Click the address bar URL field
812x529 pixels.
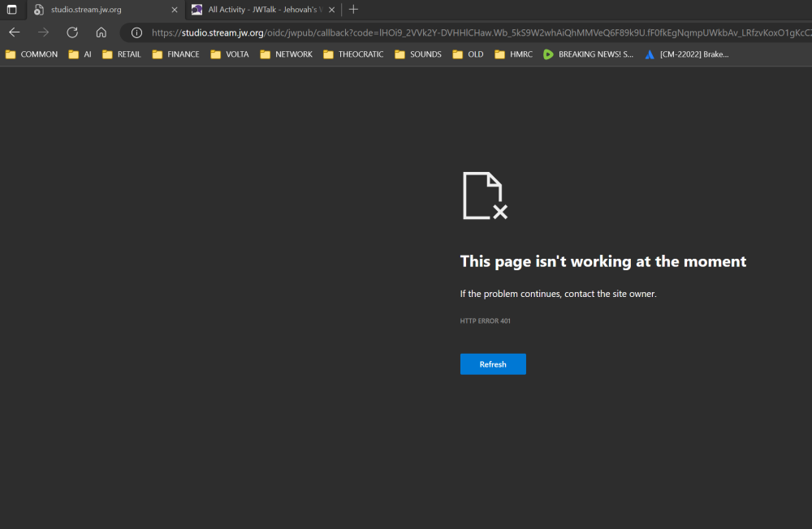click(x=471, y=32)
